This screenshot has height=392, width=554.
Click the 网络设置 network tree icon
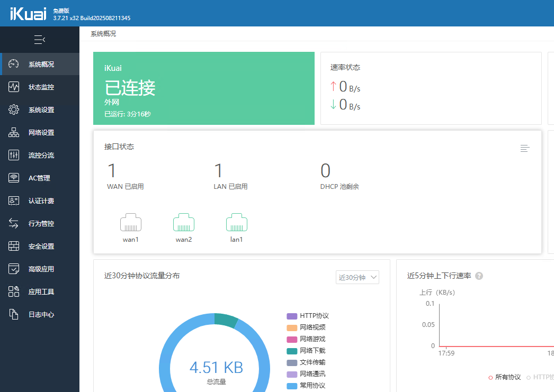click(x=13, y=132)
